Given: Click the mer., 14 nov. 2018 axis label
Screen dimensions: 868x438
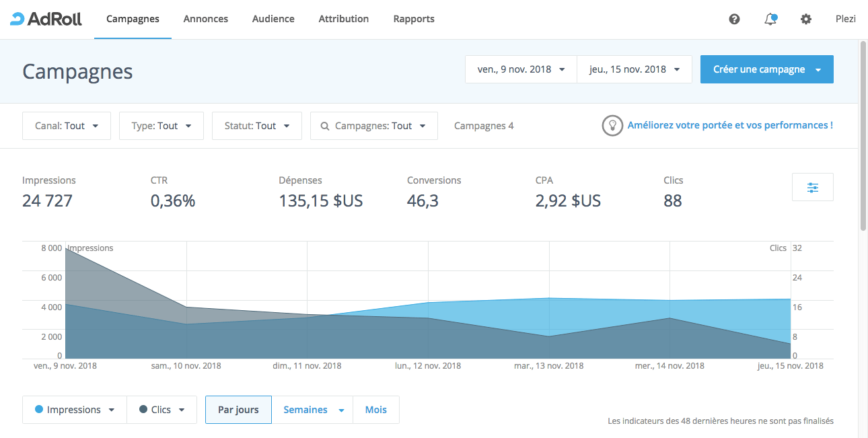Looking at the screenshot, I should 670,366.
